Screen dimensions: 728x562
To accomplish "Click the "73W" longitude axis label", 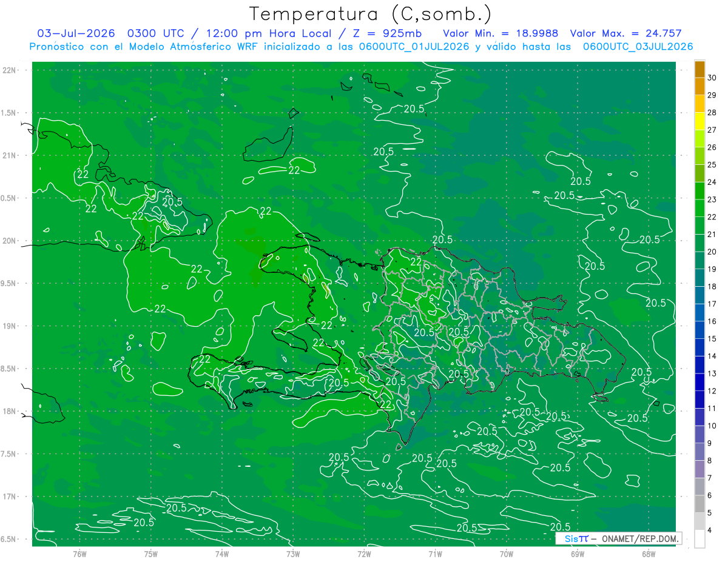I will click(x=293, y=554).
